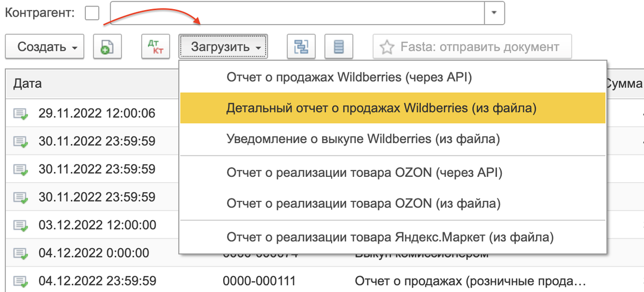Select row dated 04.12.2022 23:59:59
Viewport: 644px width, 292px height.
click(x=97, y=280)
